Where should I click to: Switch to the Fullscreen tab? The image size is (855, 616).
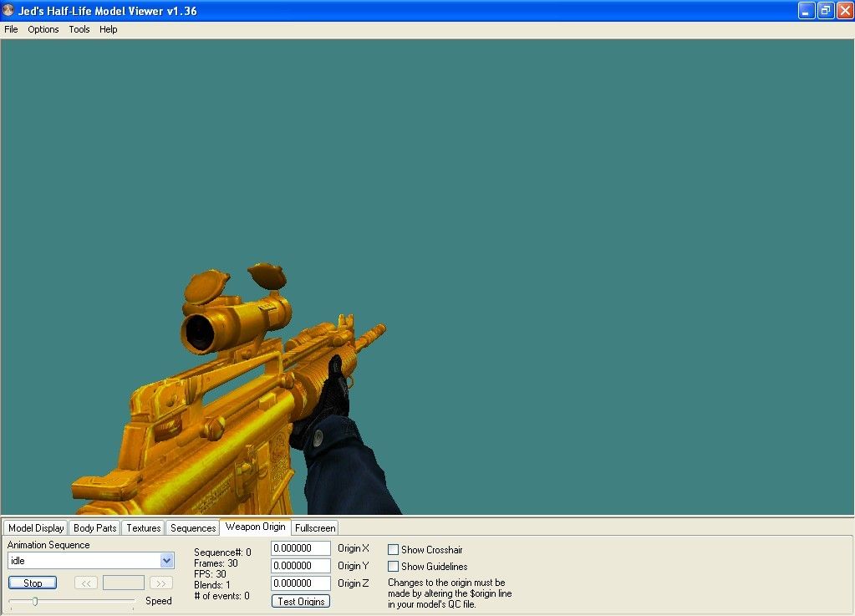[x=315, y=527]
